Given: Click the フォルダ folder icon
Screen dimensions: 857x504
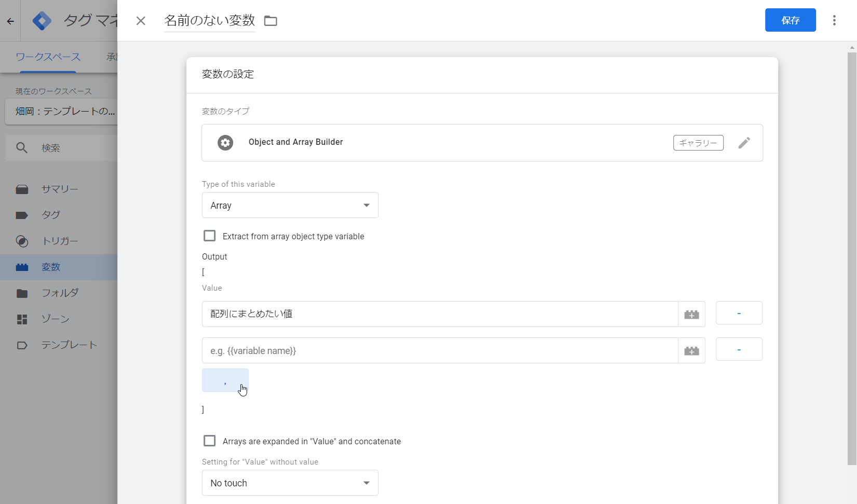Looking at the screenshot, I should [22, 293].
